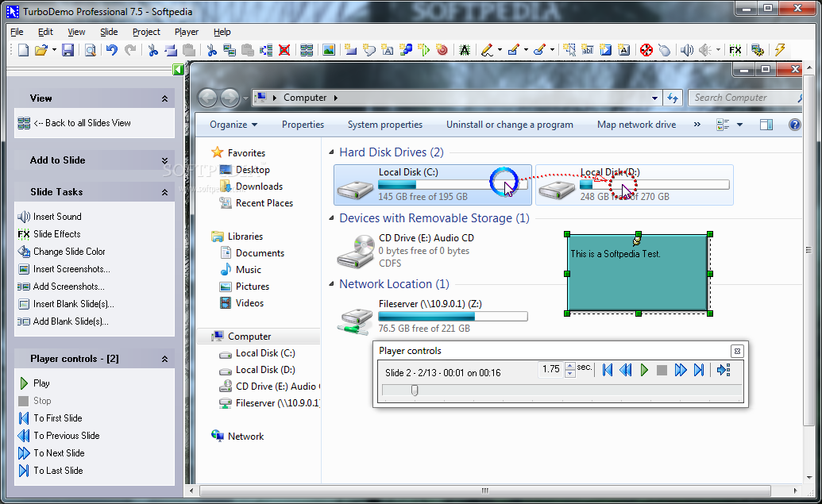The height and width of the screenshot is (504, 822).
Task: Click the insert picture toolbar icon
Action: pos(329,50)
